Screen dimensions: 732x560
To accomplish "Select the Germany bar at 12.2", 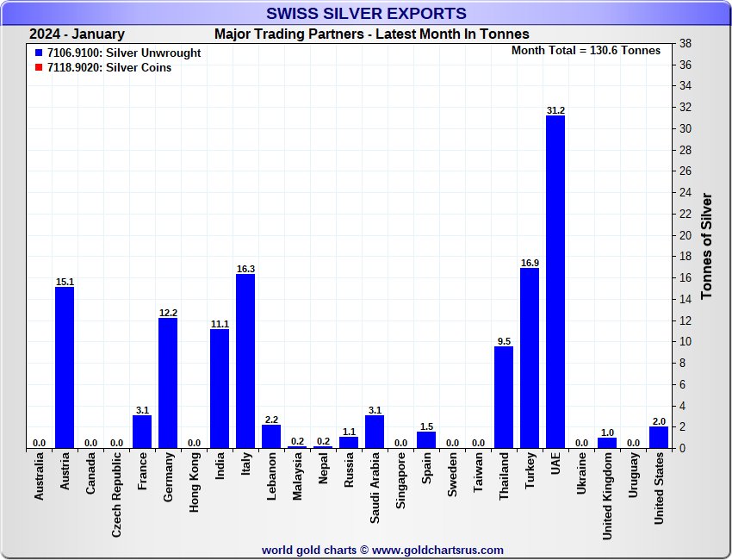I will [168, 383].
